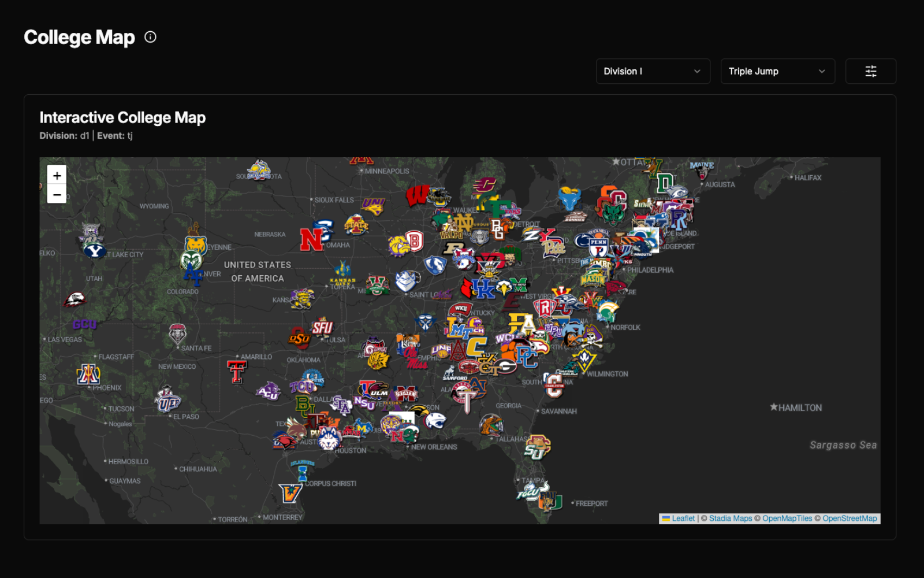The width and height of the screenshot is (924, 578).
Task: Click the info icon beside College Map
Action: coord(150,37)
